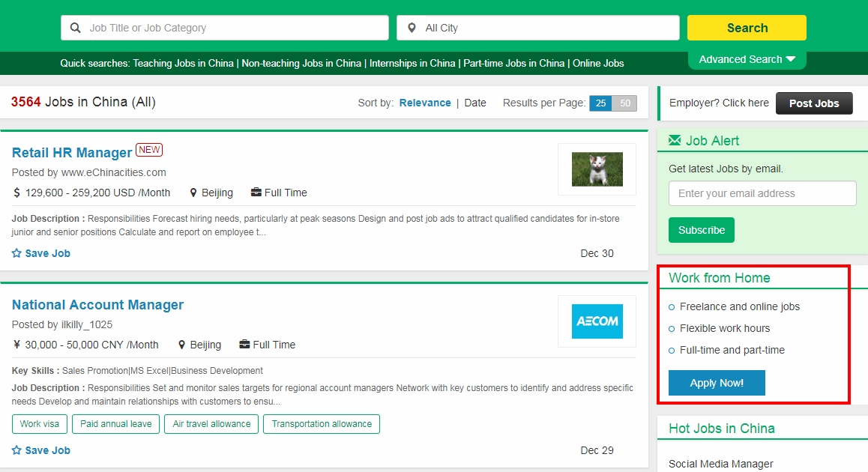Click the Apply Now! button
This screenshot has width=868, height=472.
point(717,383)
